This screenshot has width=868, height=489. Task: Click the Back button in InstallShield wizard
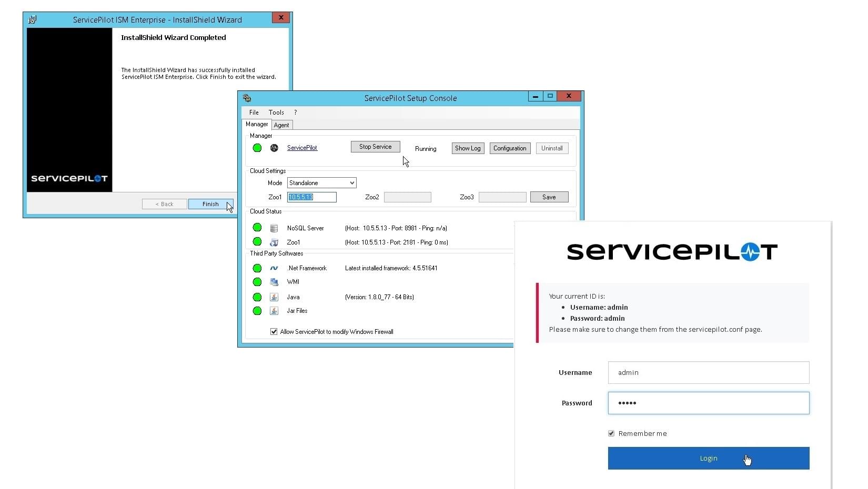164,204
